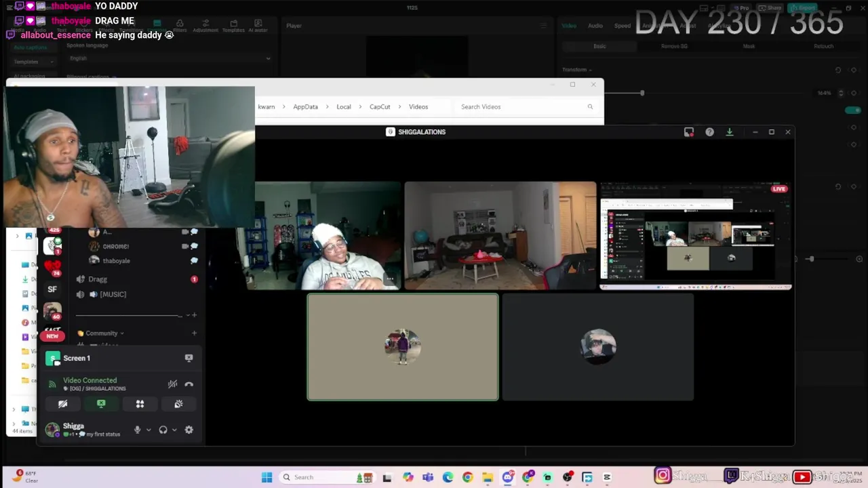Open Discord activities launcher button

140,404
